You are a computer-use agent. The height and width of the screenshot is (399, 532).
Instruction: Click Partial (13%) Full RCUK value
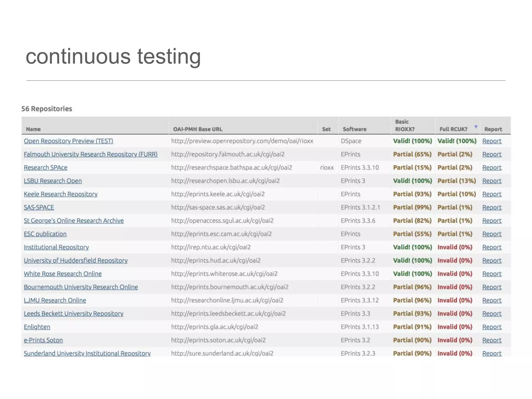457,181
